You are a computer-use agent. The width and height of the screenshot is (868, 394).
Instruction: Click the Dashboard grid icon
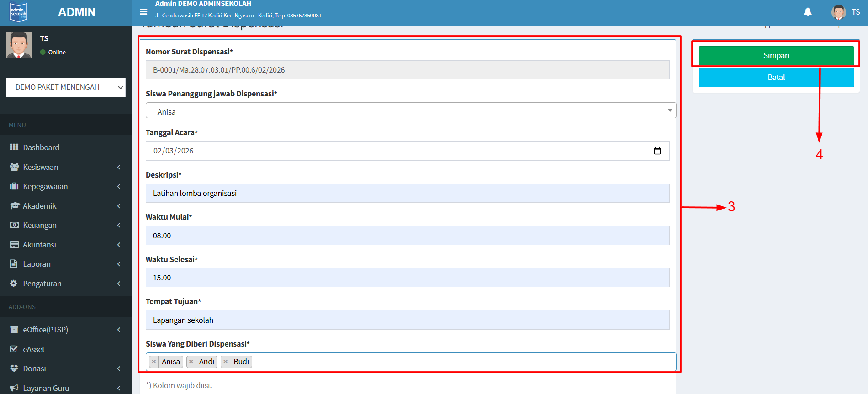tap(14, 147)
